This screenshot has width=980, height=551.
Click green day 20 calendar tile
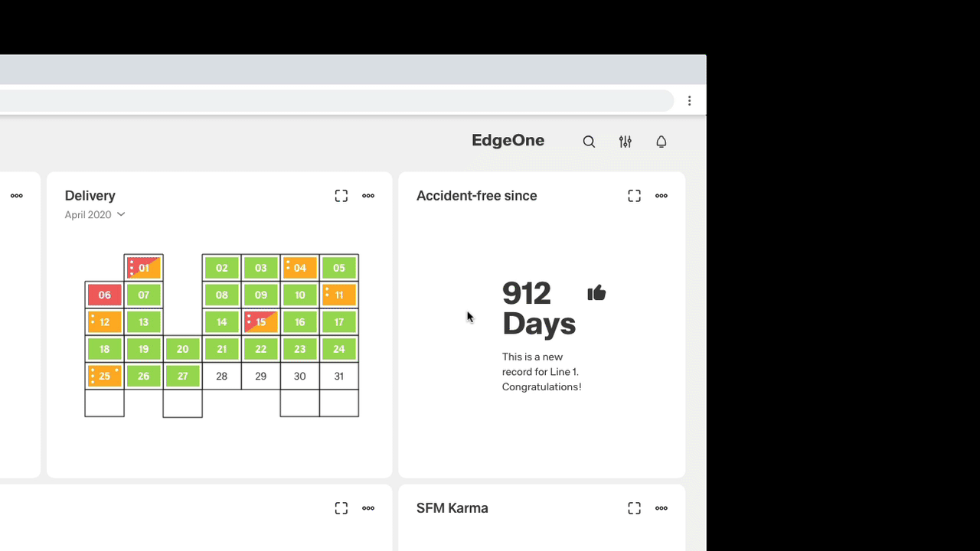point(182,349)
